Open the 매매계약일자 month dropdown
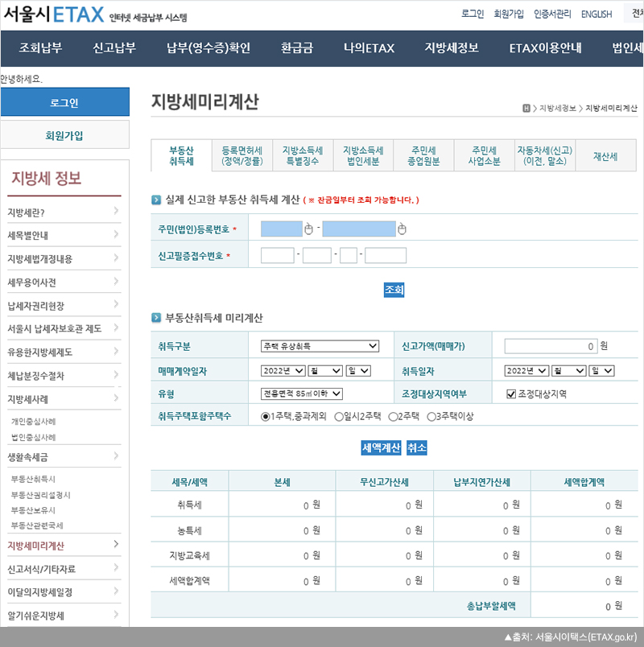The width and height of the screenshot is (644, 647). 325,371
